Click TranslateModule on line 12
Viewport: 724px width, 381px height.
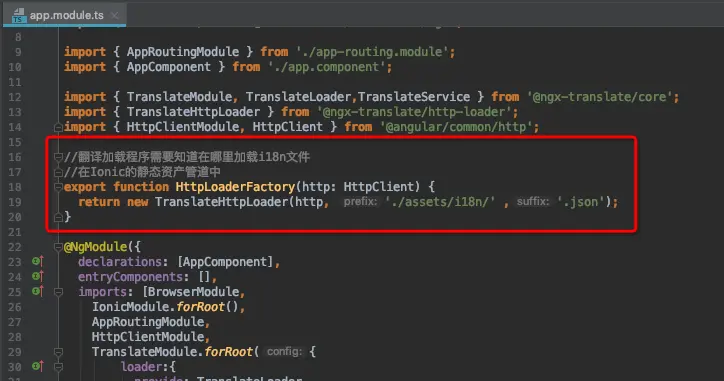(x=180, y=97)
